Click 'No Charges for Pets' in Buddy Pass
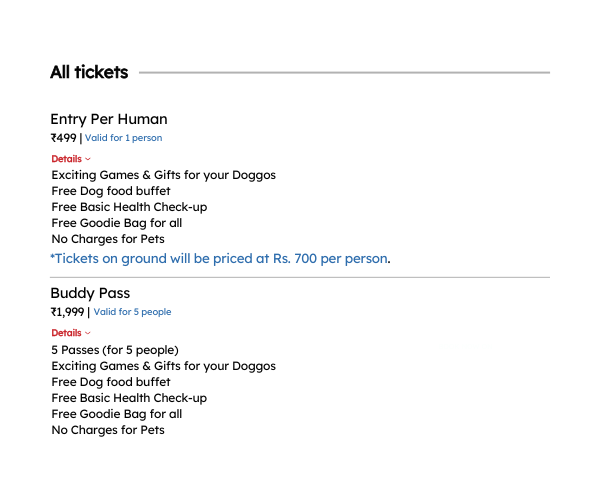Screen dimensions: 600x500 [108, 430]
